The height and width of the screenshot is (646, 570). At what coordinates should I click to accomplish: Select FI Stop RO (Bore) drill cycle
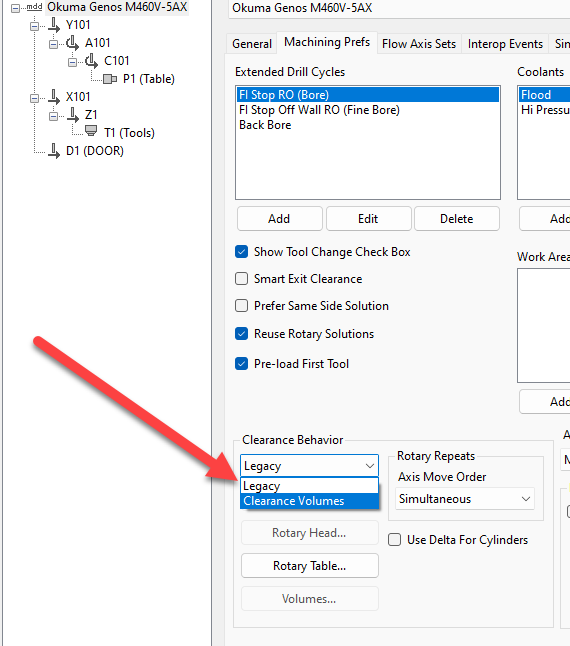coord(368,95)
